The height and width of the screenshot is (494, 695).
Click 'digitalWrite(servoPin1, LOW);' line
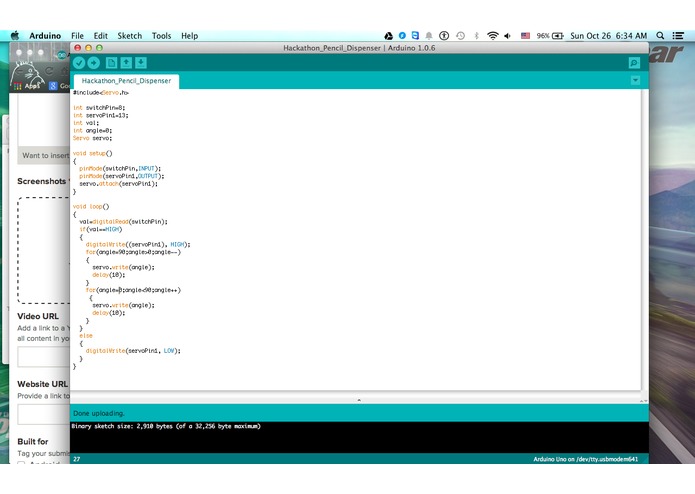pyautogui.click(x=133, y=350)
